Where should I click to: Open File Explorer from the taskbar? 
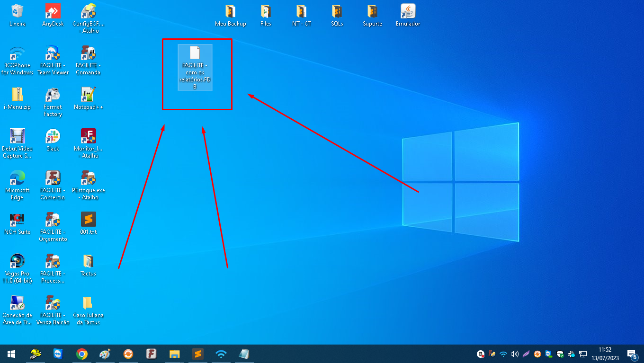coord(174,354)
